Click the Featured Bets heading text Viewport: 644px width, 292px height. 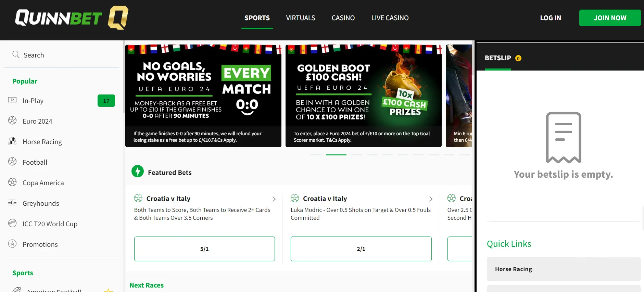tap(170, 173)
